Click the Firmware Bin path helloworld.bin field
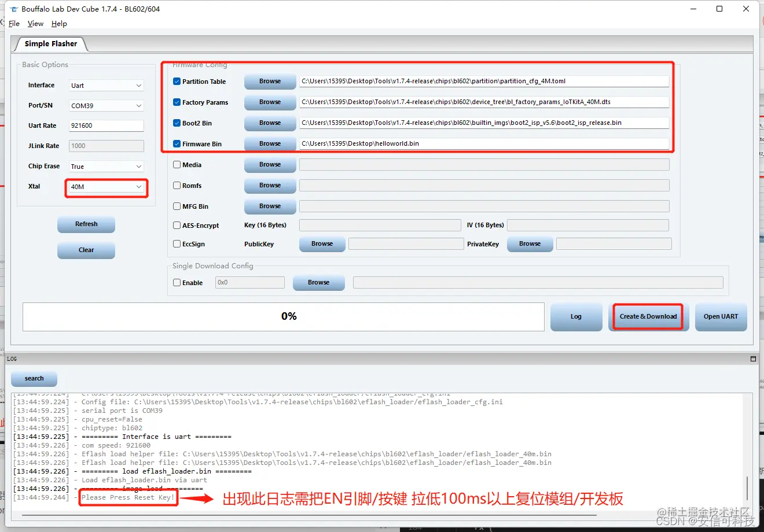Viewport: 764px width, 532px height. point(484,144)
